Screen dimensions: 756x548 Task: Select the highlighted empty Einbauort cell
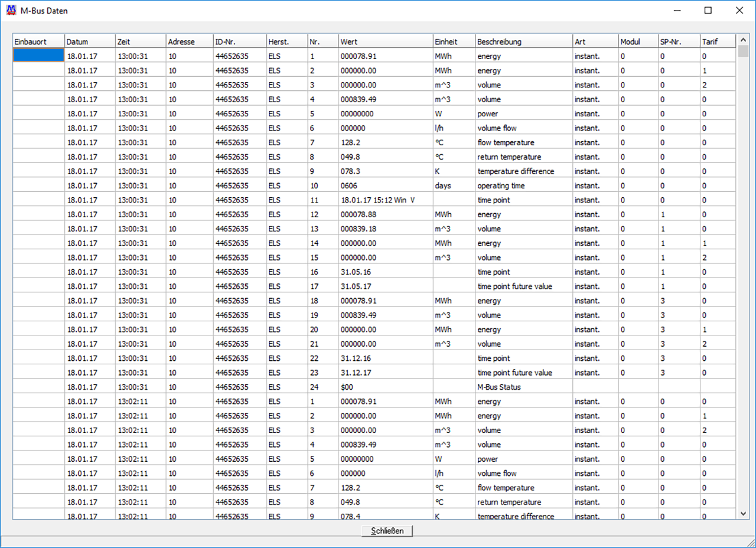coord(38,56)
